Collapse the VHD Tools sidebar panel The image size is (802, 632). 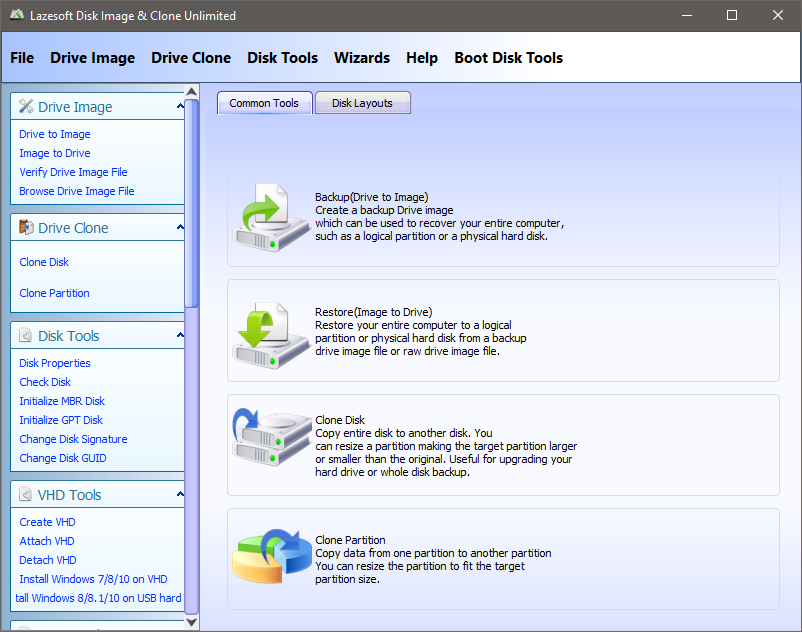click(180, 494)
